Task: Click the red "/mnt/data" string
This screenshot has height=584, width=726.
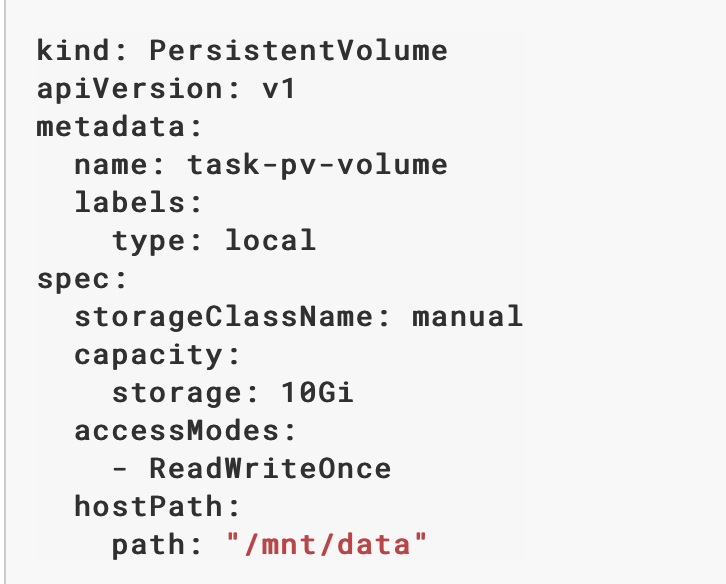Action: pyautogui.click(x=326, y=544)
